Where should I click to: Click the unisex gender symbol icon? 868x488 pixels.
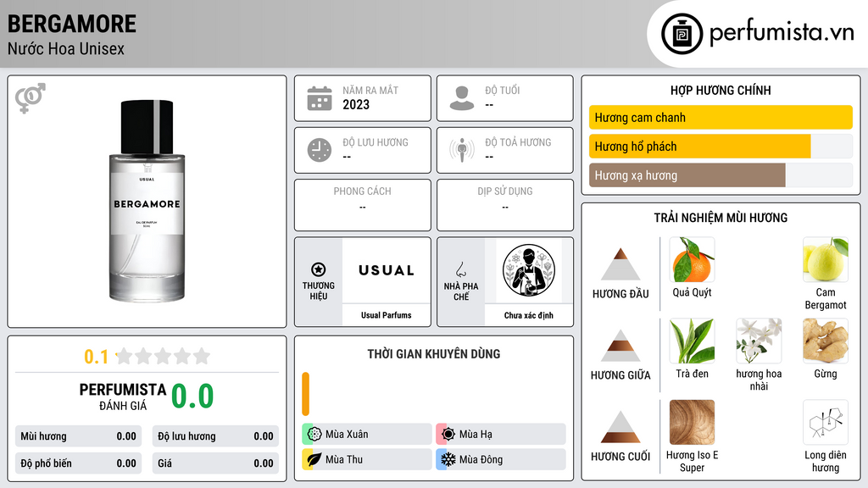31,98
